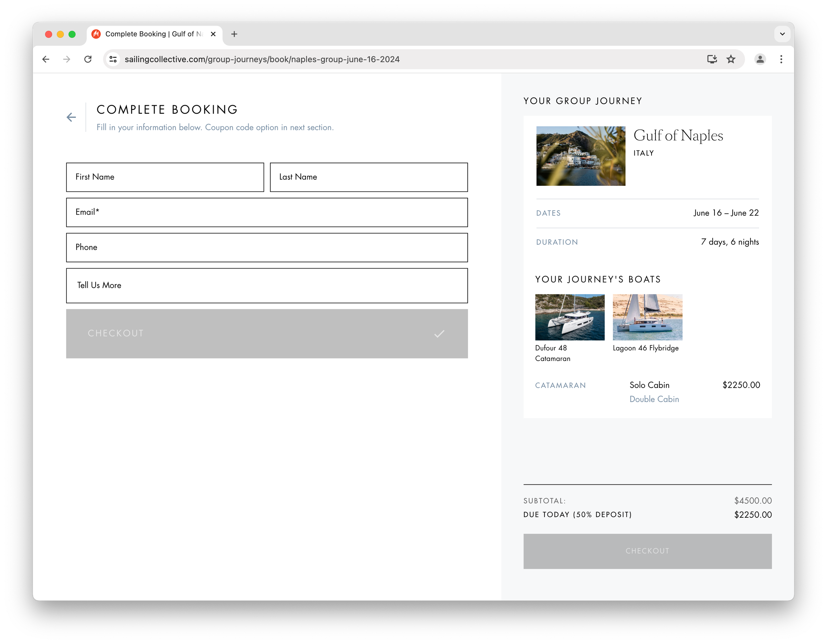827x644 pixels.
Task: Open the install app icon in address bar
Action: click(712, 59)
